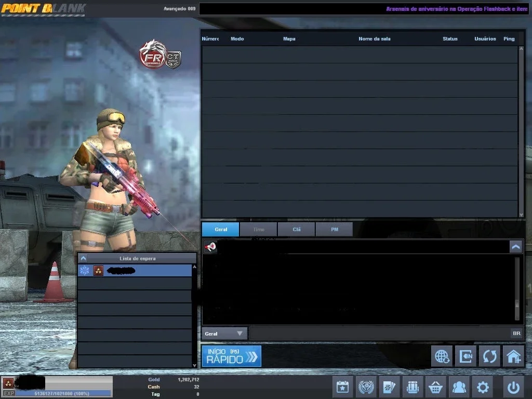Click the Lista de espera title
Screen dimensions: 532x399
tap(137, 259)
